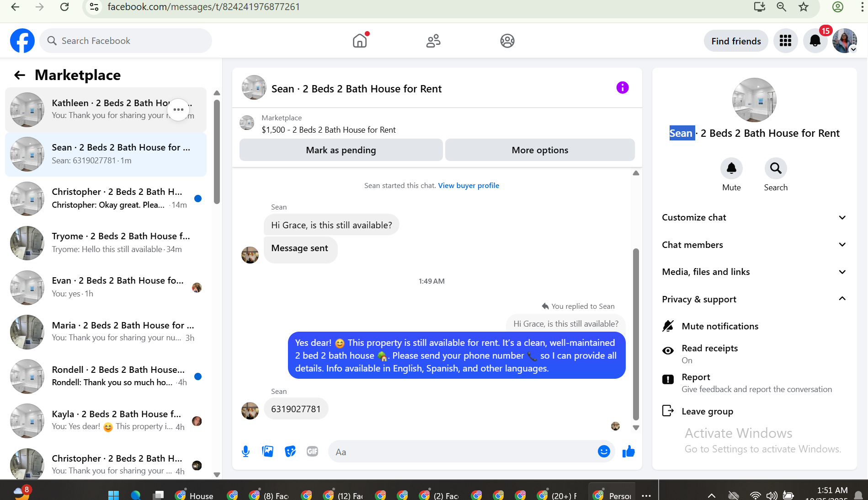The height and width of the screenshot is (500, 868).
Task: Focus the Search Facebook field
Action: 126,41
